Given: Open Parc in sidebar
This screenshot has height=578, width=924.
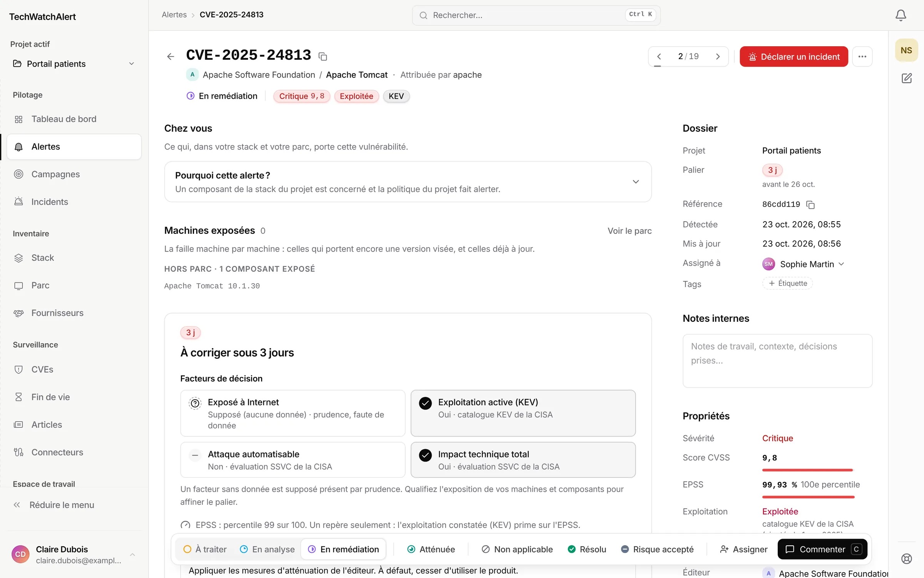Looking at the screenshot, I should tap(74, 286).
